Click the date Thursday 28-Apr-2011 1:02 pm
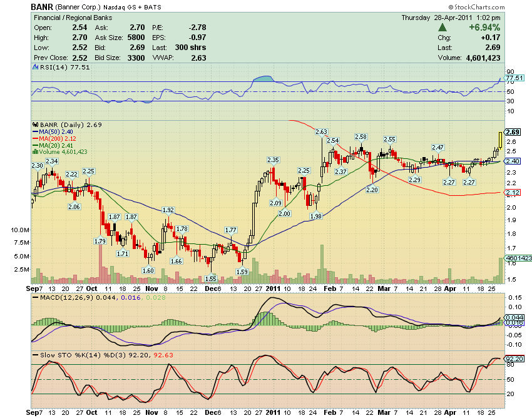This screenshot has height=418, width=532. pos(451,18)
